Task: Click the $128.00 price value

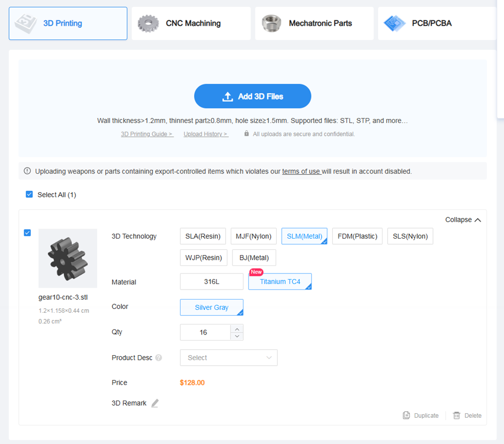Action: click(x=192, y=382)
